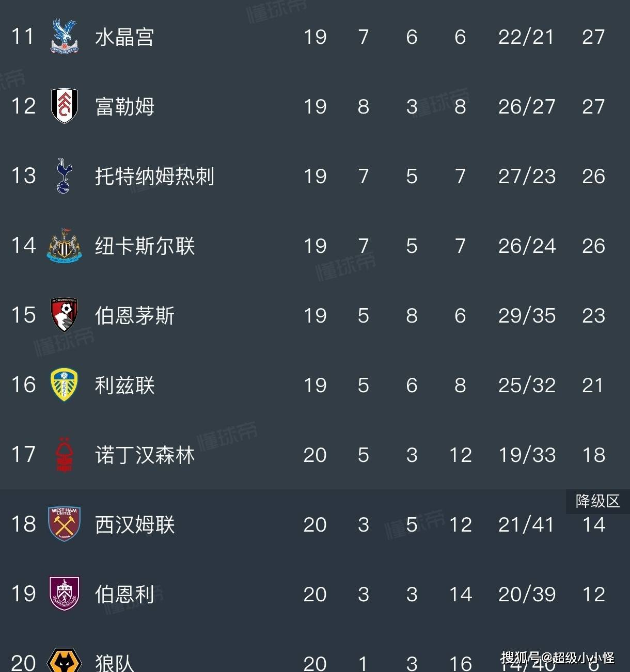The width and height of the screenshot is (630, 672).
Task: Open the 利兹联 team page
Action: point(124,386)
